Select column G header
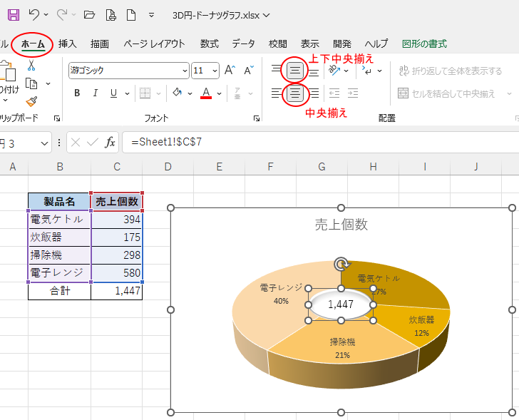The image size is (519, 420). [x=322, y=166]
